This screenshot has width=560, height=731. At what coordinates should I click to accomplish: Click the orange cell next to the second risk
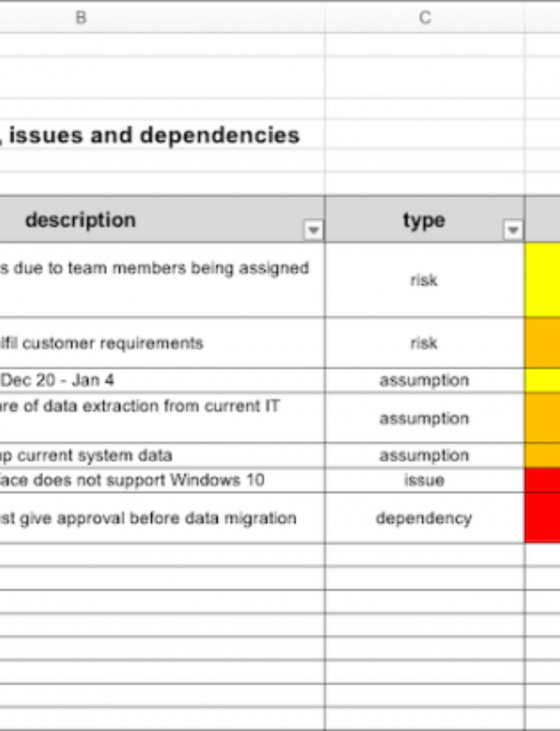click(x=542, y=343)
